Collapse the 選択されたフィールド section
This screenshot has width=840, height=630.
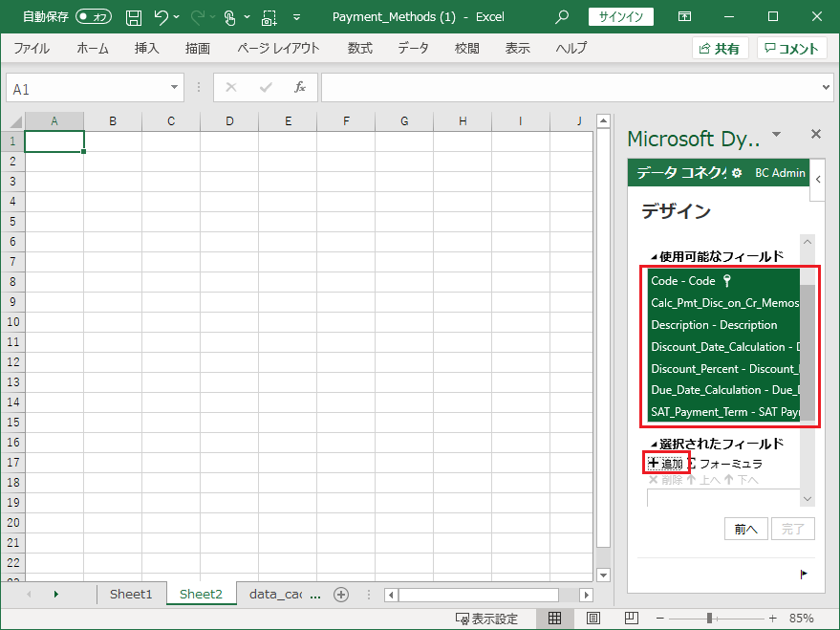pyautogui.click(x=654, y=445)
